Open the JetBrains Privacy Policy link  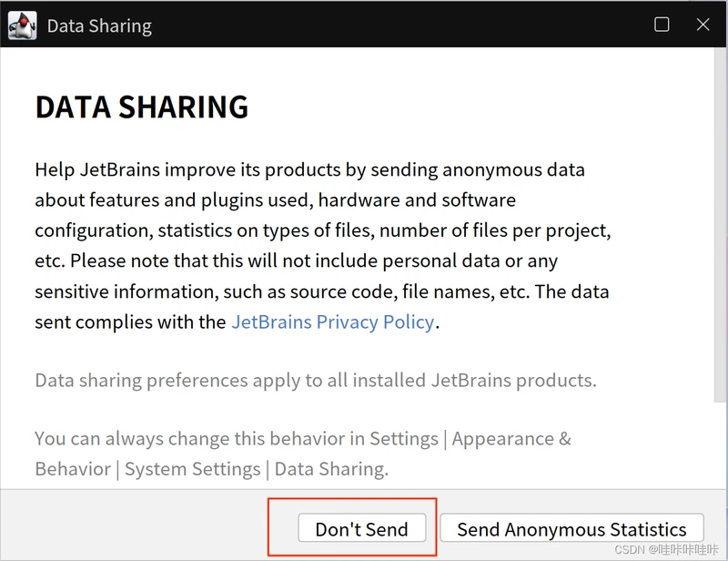click(332, 321)
